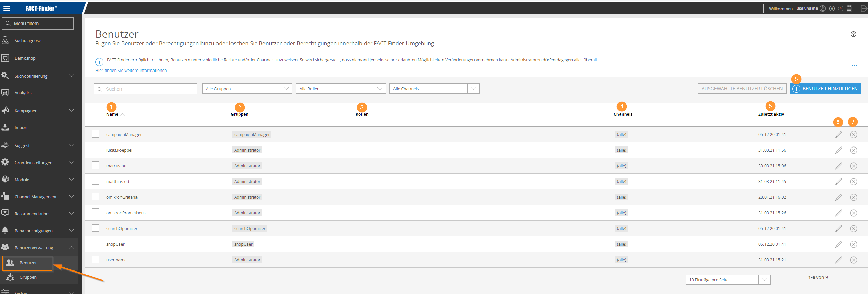868x294 pixels.
Task: Sort the table by Name column
Action: (112, 114)
